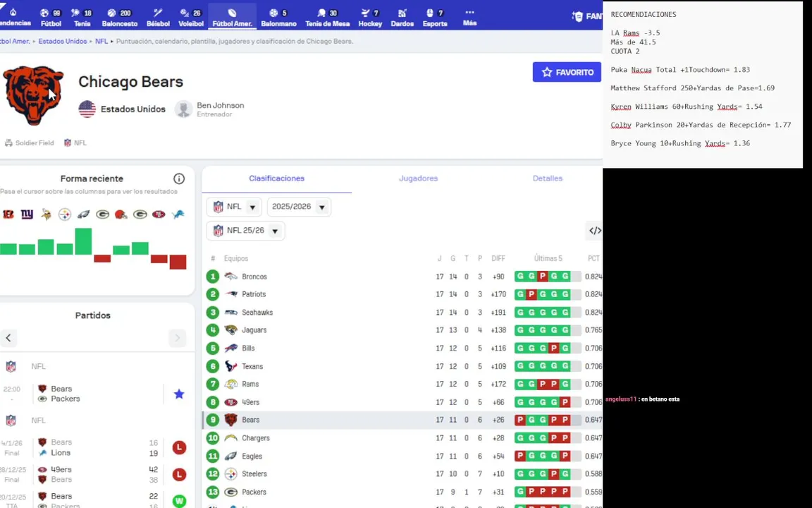This screenshot has height=508, width=812.
Task: Select the Fútbol Amer. category
Action: point(232,18)
